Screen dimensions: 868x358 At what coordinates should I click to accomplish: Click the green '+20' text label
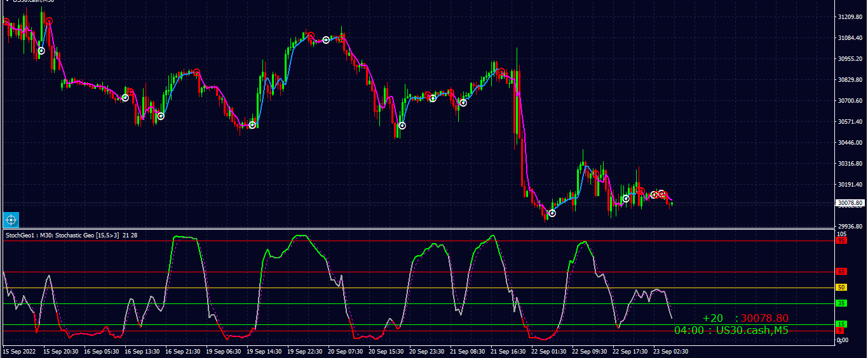click(712, 319)
